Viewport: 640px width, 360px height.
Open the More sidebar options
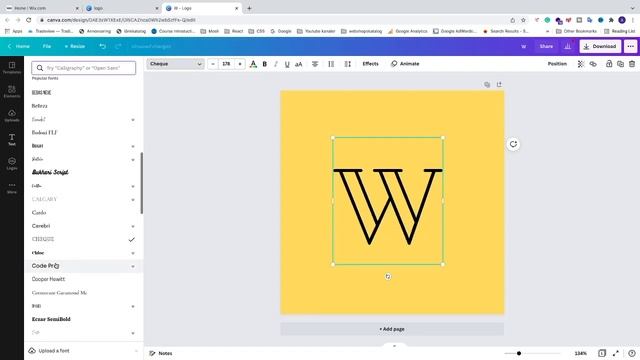(12, 188)
